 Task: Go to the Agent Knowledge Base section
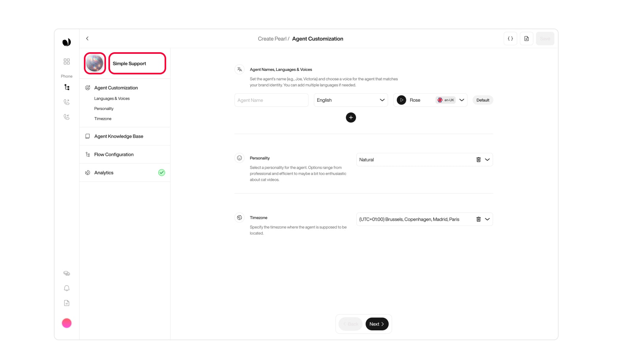pyautogui.click(x=119, y=136)
